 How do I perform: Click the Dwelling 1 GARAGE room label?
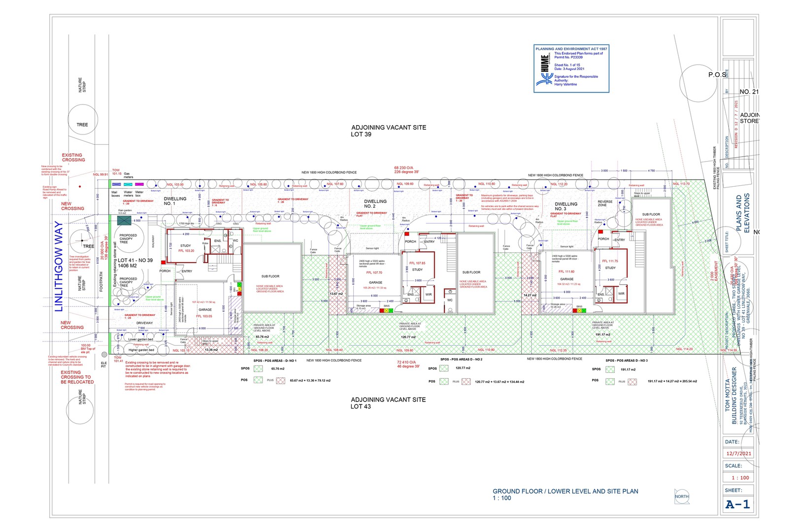point(205,310)
